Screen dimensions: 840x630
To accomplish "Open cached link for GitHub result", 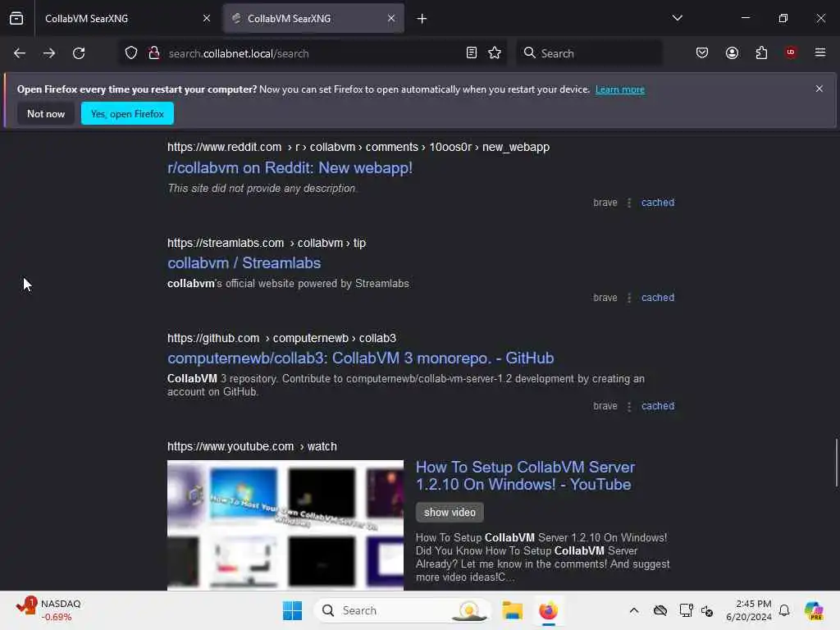I will pos(658,406).
